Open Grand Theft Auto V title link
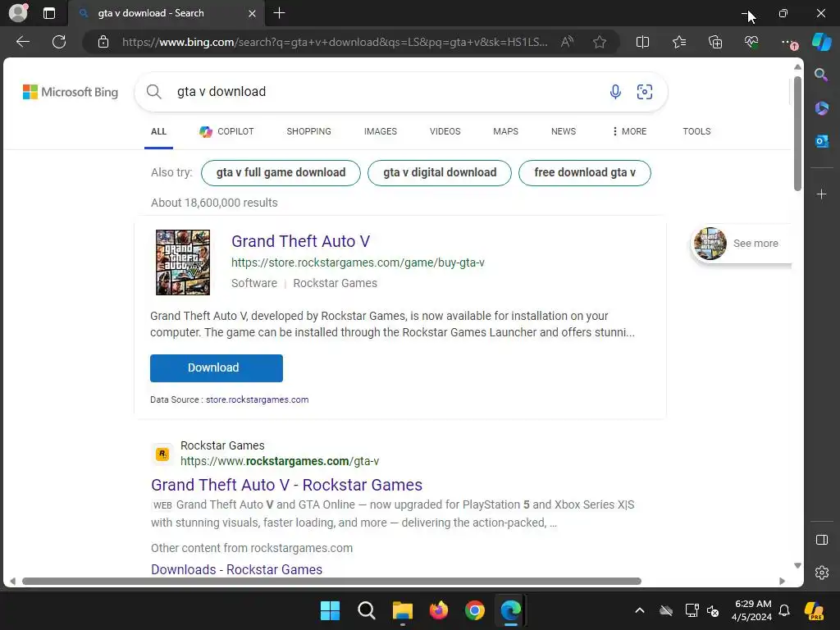Screen dimensions: 840x630 pyautogui.click(x=300, y=241)
